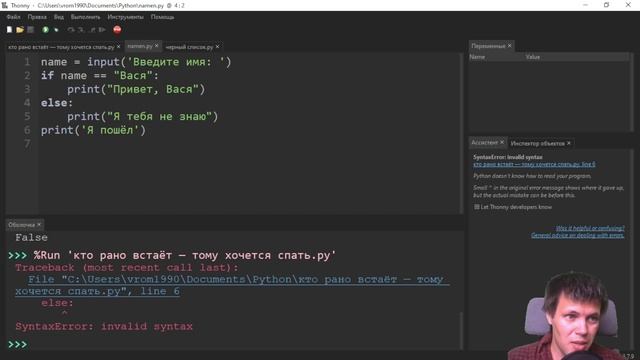This screenshot has width=640, height=360.
Task: Open the Правка menu
Action: click(37, 17)
